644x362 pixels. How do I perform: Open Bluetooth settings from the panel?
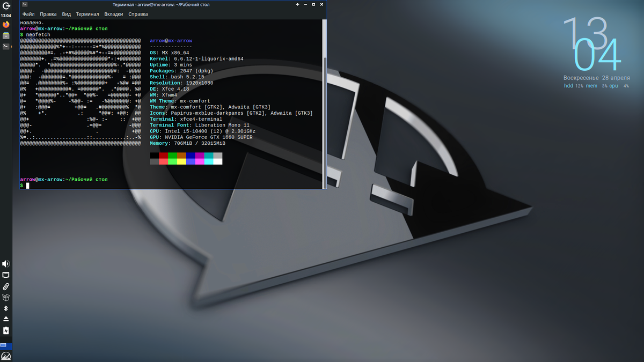point(6,309)
